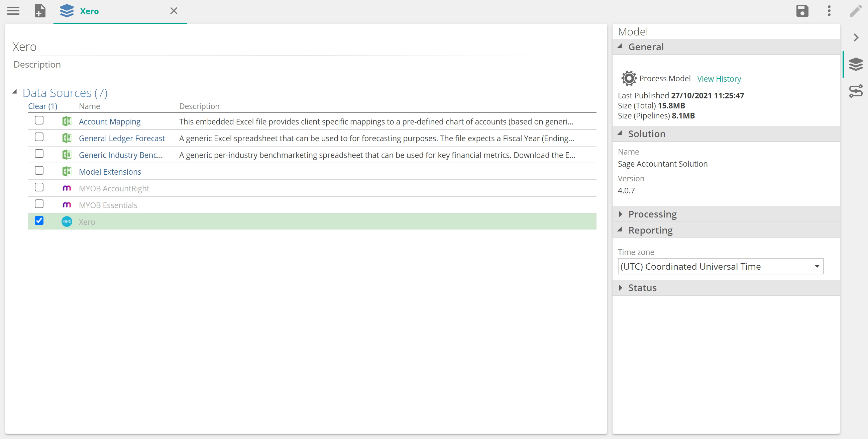Click the Description field under Xero title
Screen dimensions: 868x439
point(37,64)
